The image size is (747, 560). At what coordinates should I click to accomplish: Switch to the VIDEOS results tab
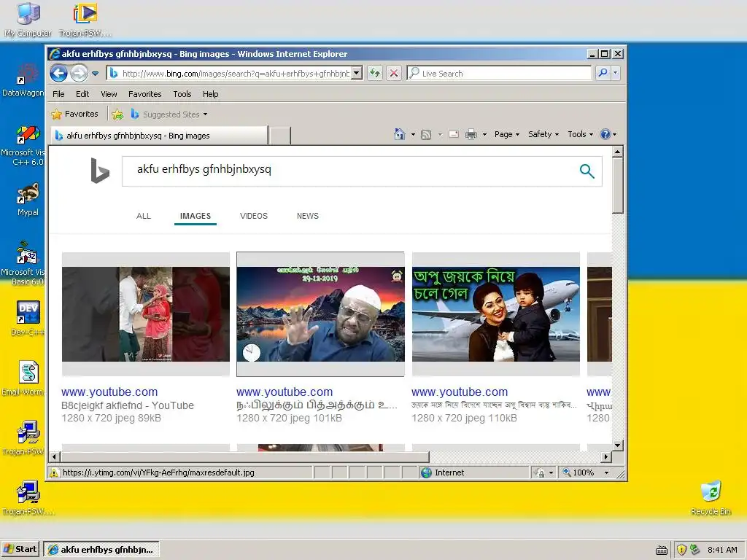[x=254, y=216]
